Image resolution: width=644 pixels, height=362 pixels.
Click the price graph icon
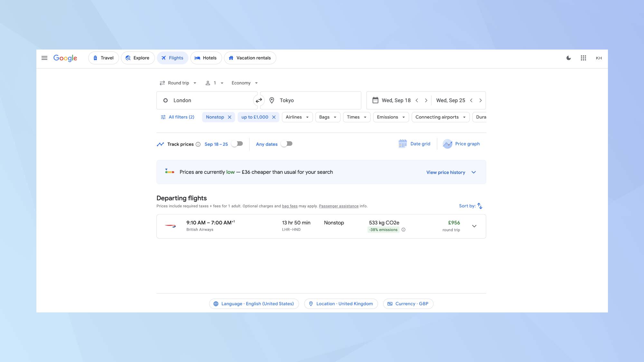(x=448, y=144)
